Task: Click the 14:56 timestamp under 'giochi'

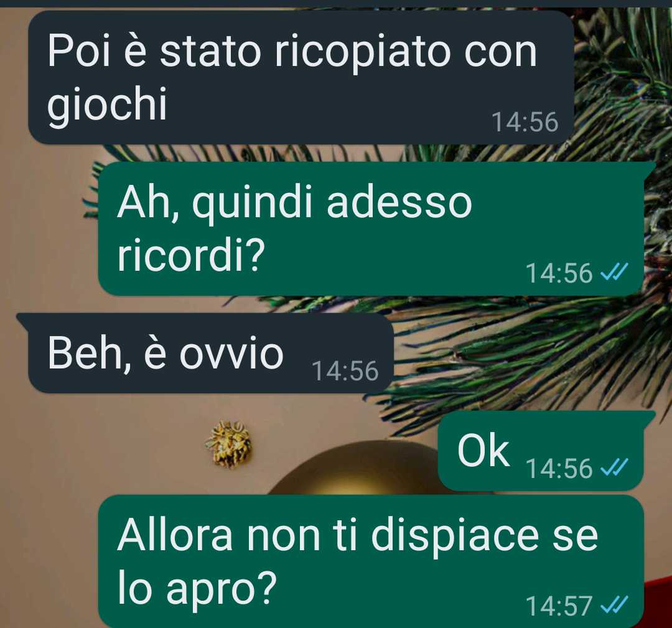Action: tap(525, 122)
